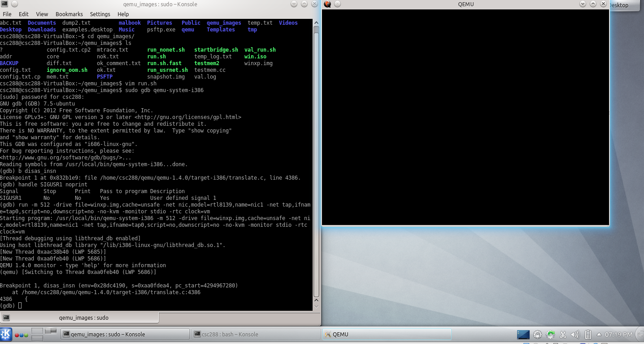Click the locked-gear settings tray icon
This screenshot has width=644, height=344.
[537, 334]
